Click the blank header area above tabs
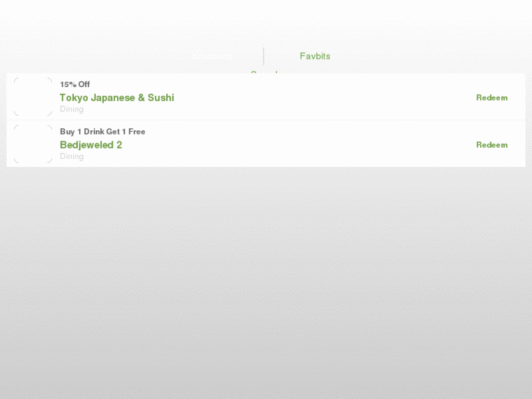Viewport: 532px width, 399px height. [266, 22]
